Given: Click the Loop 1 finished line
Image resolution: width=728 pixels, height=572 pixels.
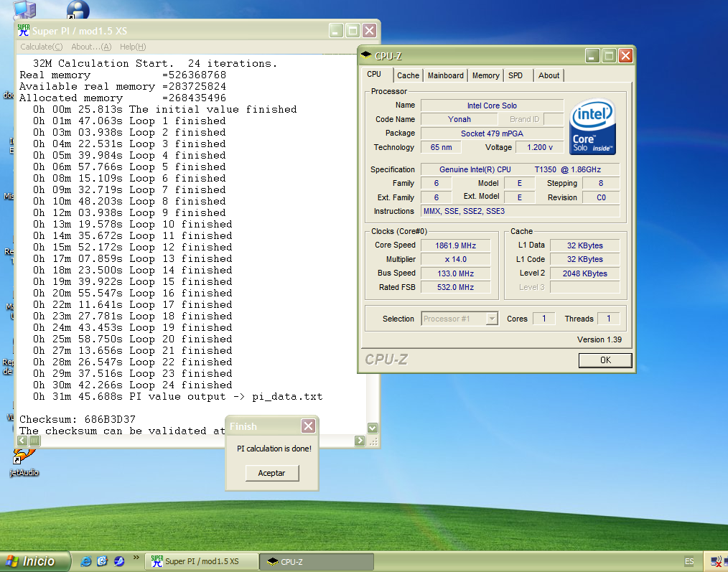Looking at the screenshot, I should pyautogui.click(x=129, y=121).
